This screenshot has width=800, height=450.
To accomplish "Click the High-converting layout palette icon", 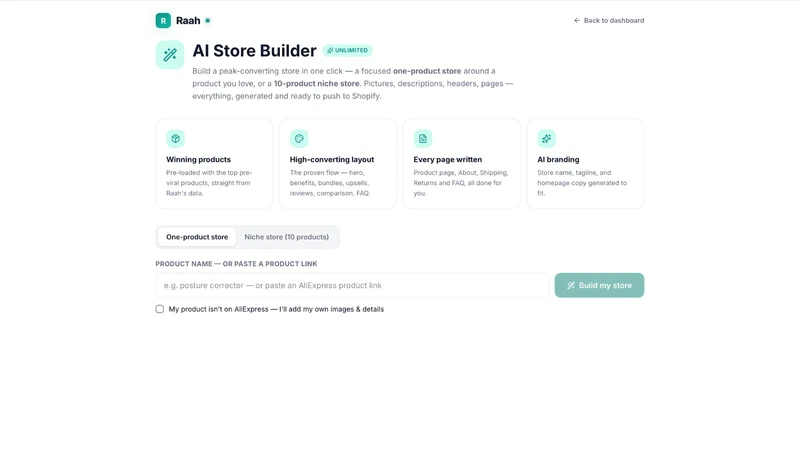I will [299, 138].
